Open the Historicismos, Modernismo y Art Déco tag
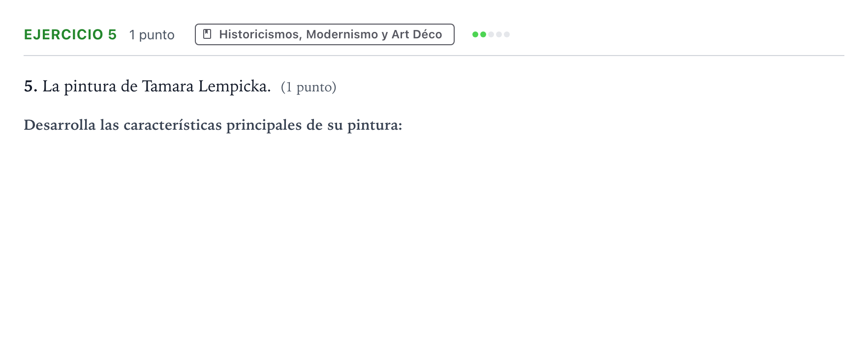Screen dimensions: 868x351 (325, 34)
